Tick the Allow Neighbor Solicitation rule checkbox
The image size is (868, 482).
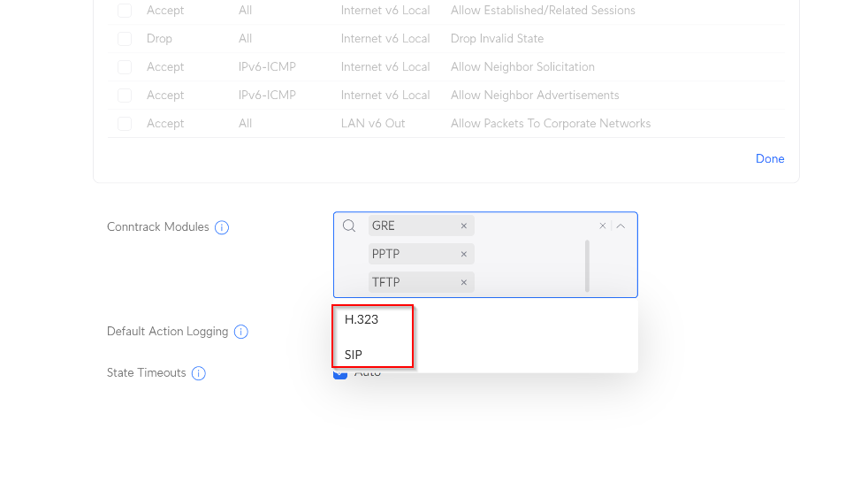point(125,67)
